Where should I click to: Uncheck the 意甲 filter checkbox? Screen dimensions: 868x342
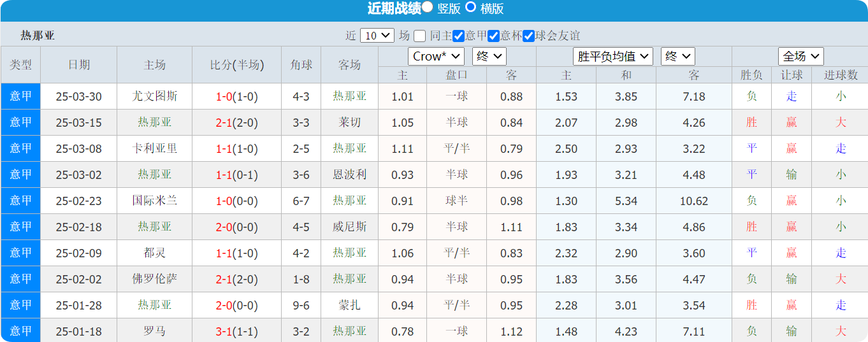tap(458, 36)
